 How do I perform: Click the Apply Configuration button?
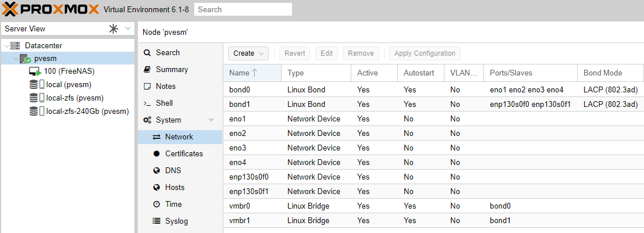425,53
